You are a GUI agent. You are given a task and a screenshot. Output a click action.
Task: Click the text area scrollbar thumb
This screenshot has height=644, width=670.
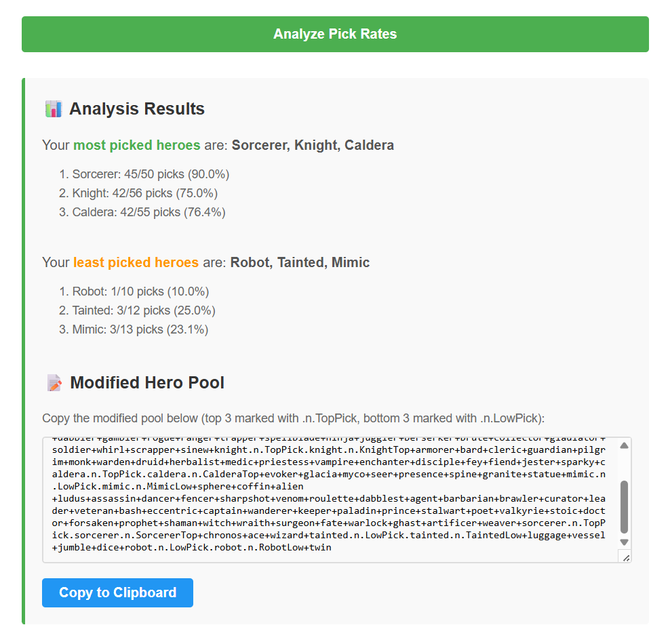click(x=625, y=506)
